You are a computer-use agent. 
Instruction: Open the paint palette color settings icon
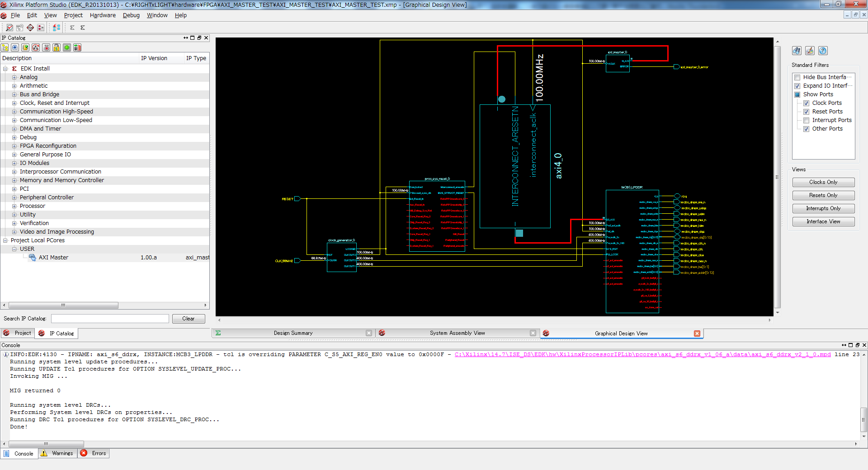point(810,51)
